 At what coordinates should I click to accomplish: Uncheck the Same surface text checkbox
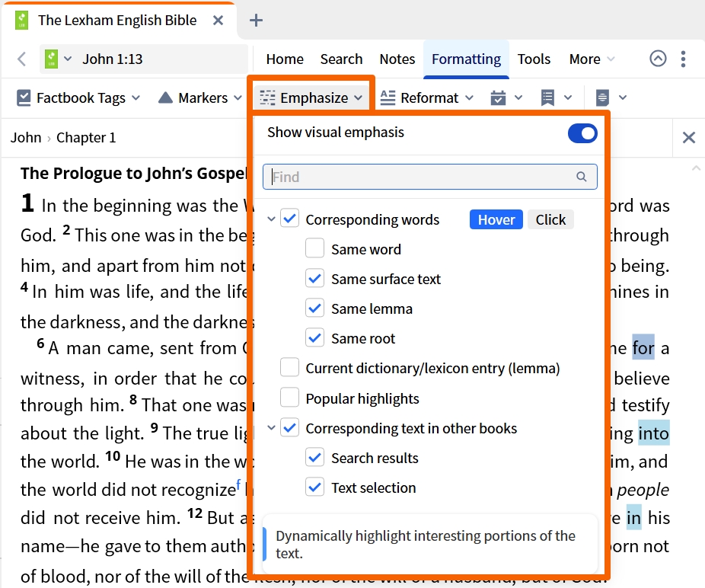(314, 279)
